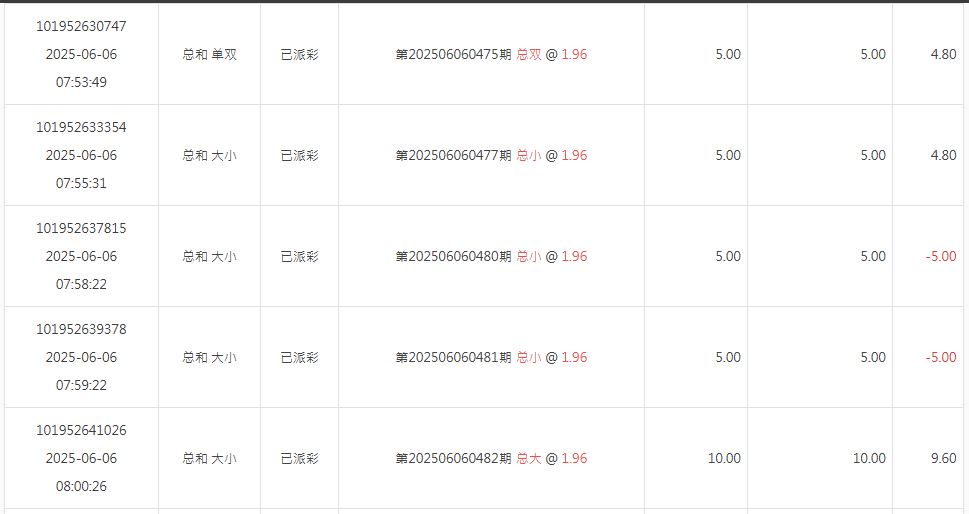Click 总和 大小 type in the 08:00:26 row
Image resolution: width=969 pixels, height=514 pixels.
[209, 458]
